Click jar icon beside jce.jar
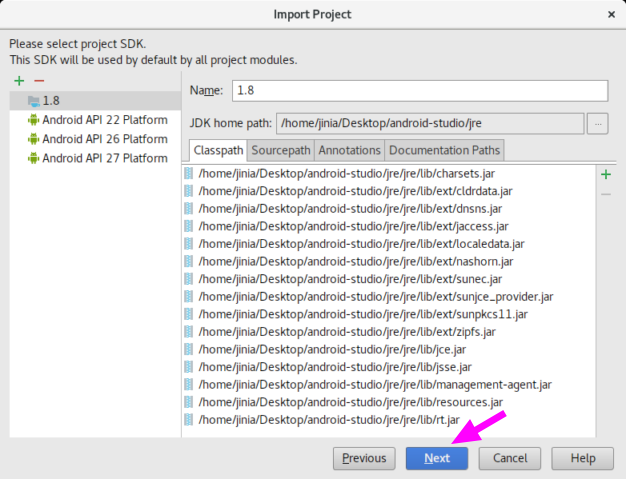 click(188, 349)
